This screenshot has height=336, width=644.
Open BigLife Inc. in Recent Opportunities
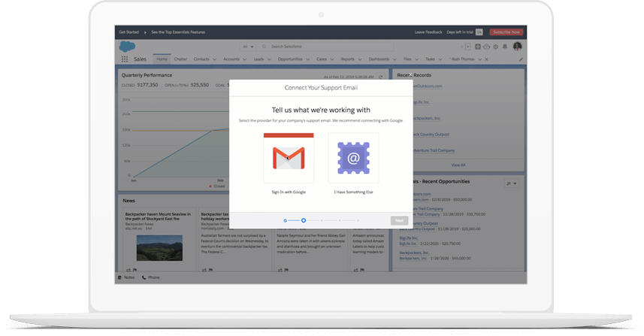(x=409, y=238)
